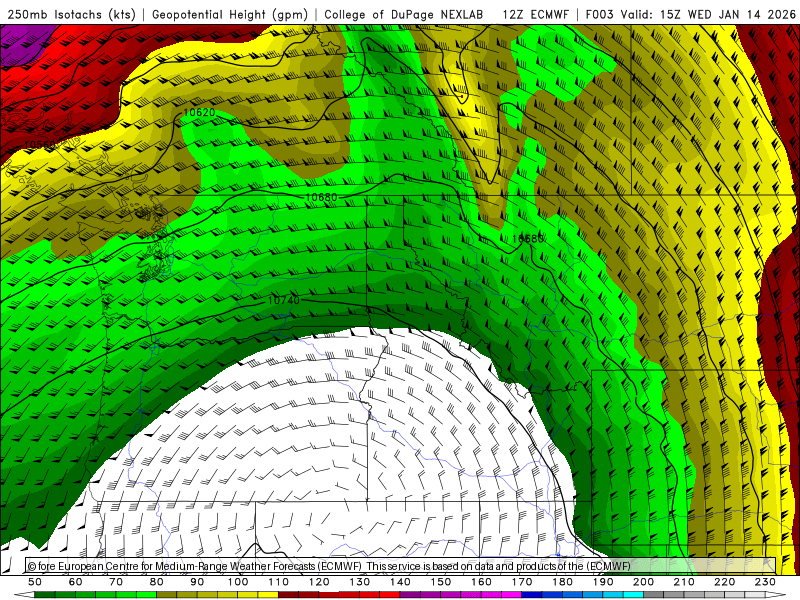The height and width of the screenshot is (600, 800).
Task: Click 'College of DuPage NEXLAB' in the header
Action: click(404, 15)
